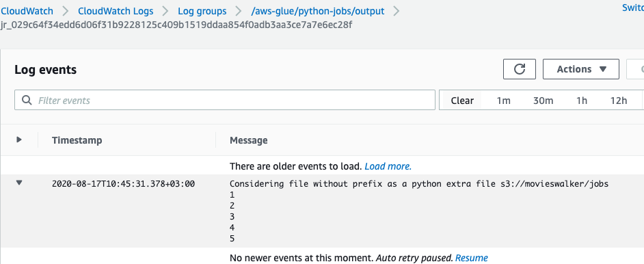Select the 1h time range
This screenshot has width=644, height=264.
point(582,101)
